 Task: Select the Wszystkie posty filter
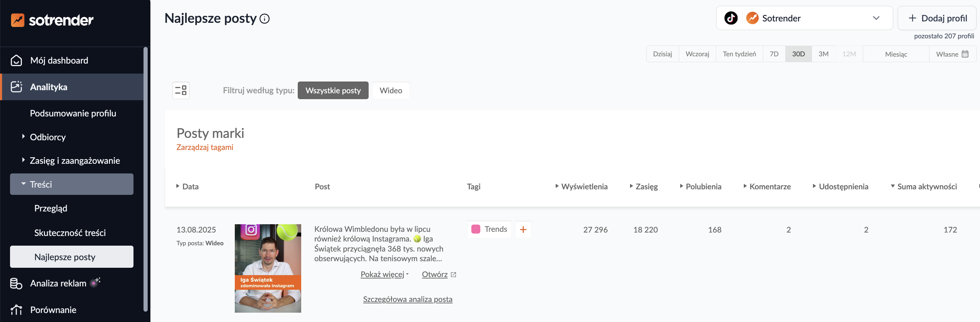(333, 91)
